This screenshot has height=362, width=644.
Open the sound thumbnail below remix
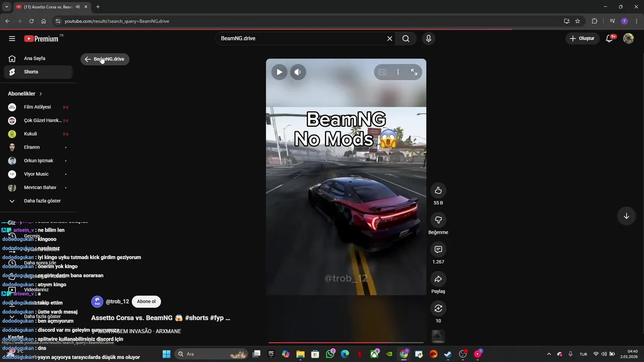coord(438,336)
